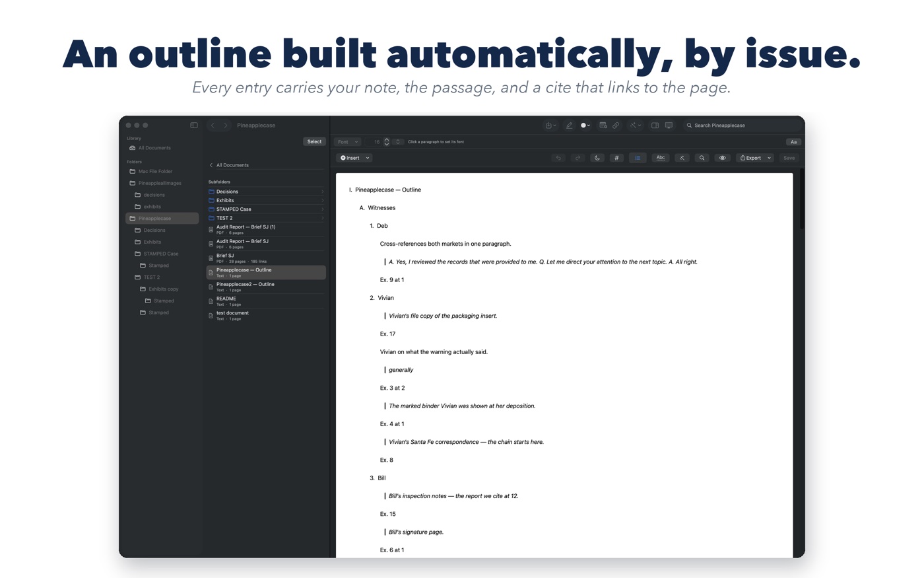
Task: Select Mac File Folder in sidebar
Action: pyautogui.click(x=155, y=172)
